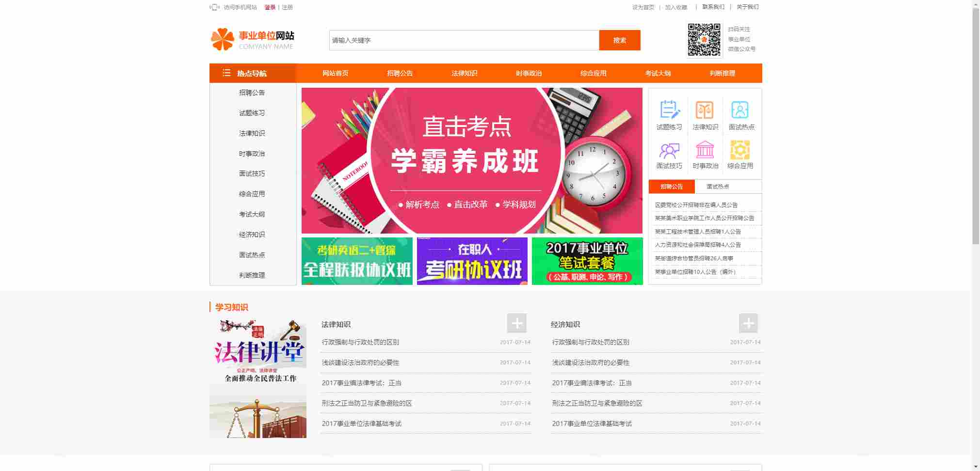Open the 试题练习 notepad icon
980x471 pixels.
coord(670,110)
